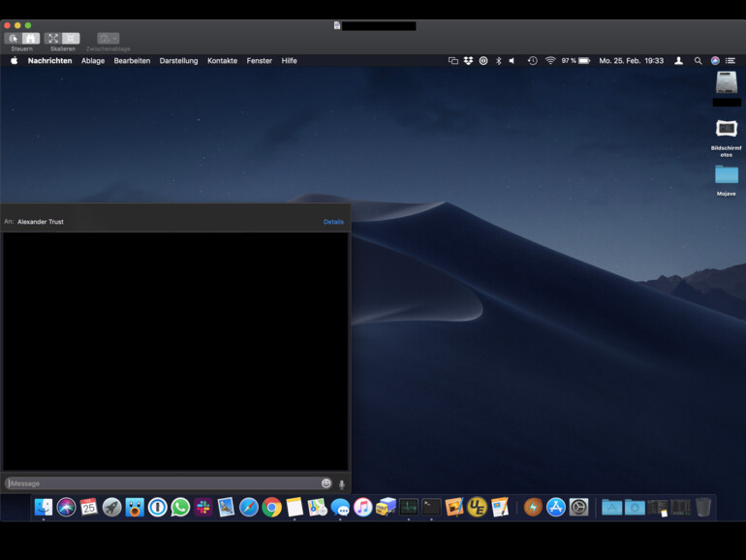This screenshot has height=560, width=746.
Task: Open the Wi-Fi status menu
Action: (550, 60)
